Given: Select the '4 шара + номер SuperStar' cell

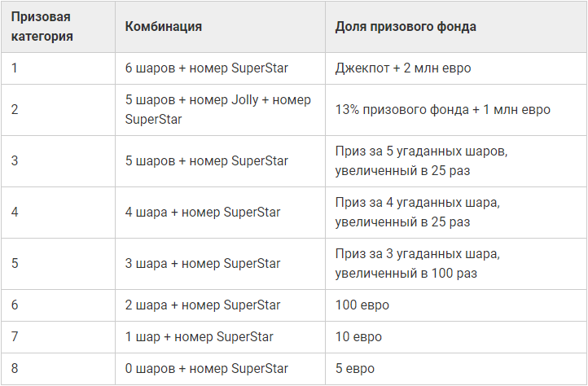Looking at the screenshot, I should [x=203, y=212].
